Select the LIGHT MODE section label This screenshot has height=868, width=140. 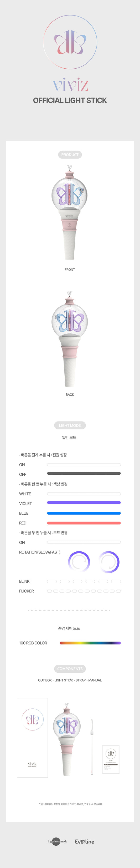click(70, 425)
